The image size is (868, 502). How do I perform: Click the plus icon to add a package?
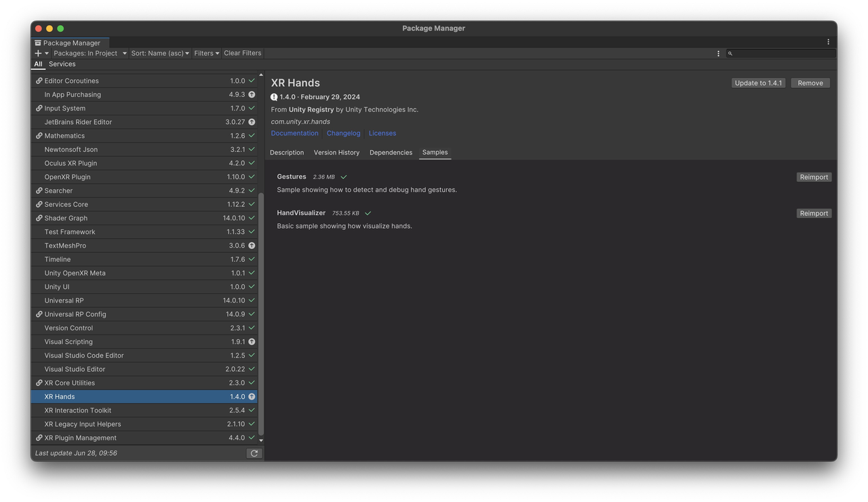click(38, 53)
